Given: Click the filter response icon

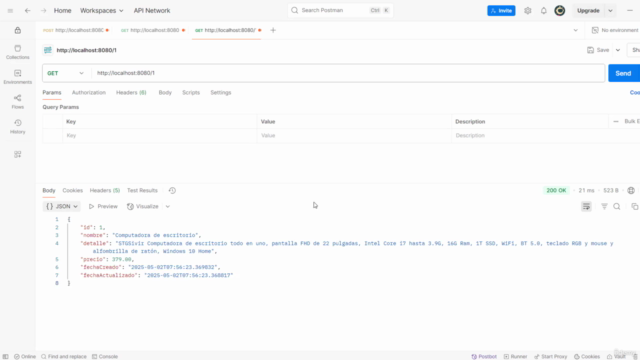Looking at the screenshot, I should pos(604,207).
